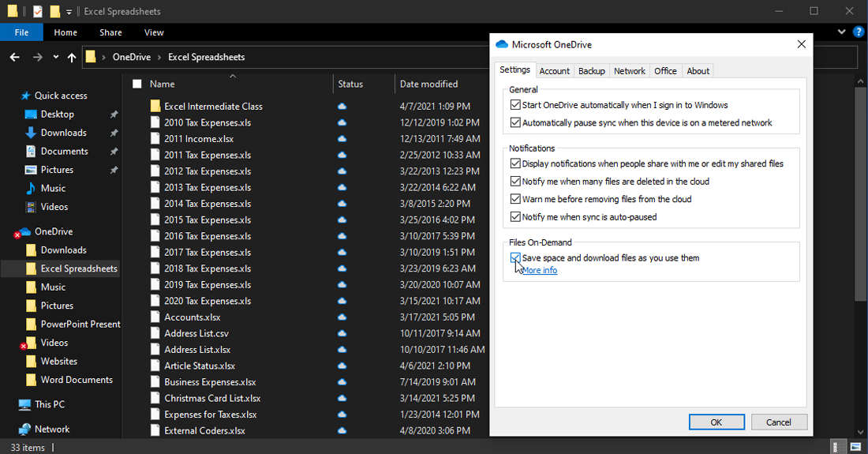
Task: Click the This PC computer icon
Action: coord(24,405)
